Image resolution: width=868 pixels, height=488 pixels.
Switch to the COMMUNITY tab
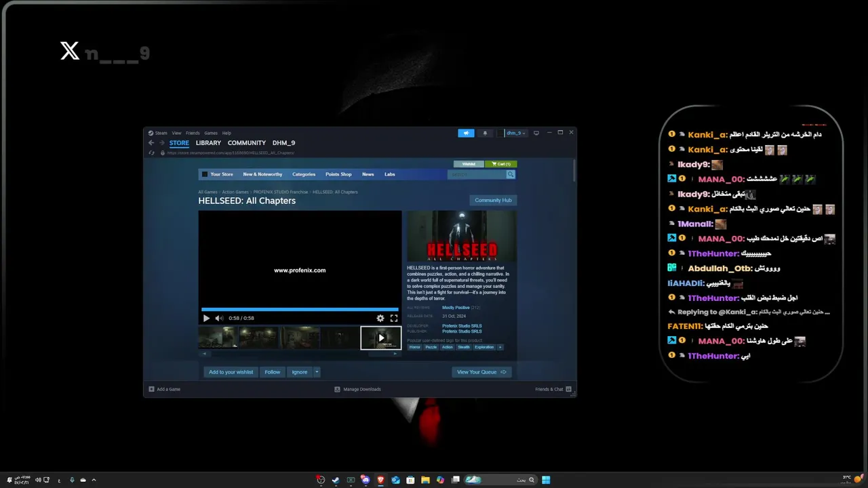247,143
